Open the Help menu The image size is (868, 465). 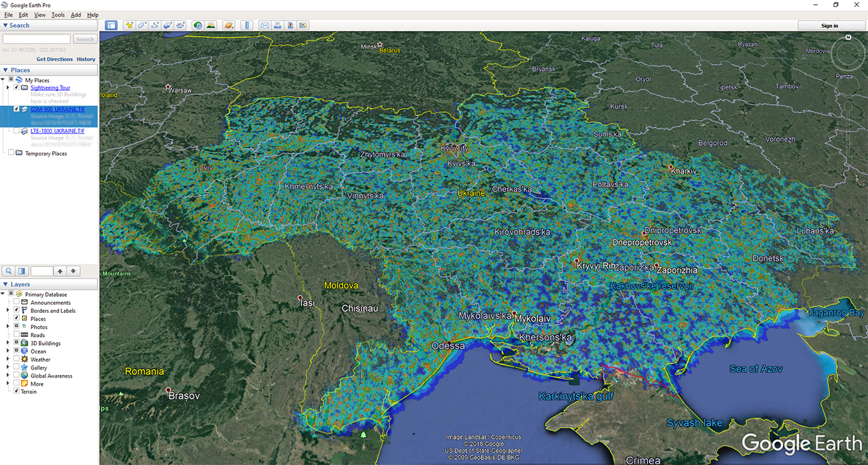pyautogui.click(x=93, y=15)
